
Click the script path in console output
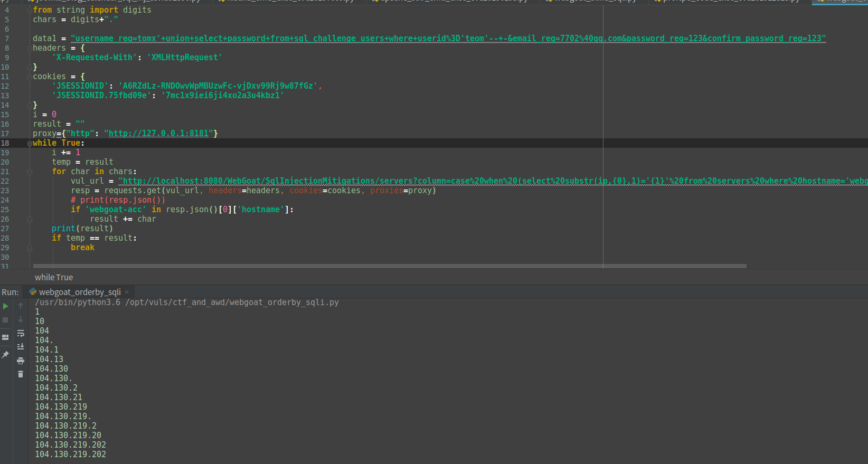point(232,302)
